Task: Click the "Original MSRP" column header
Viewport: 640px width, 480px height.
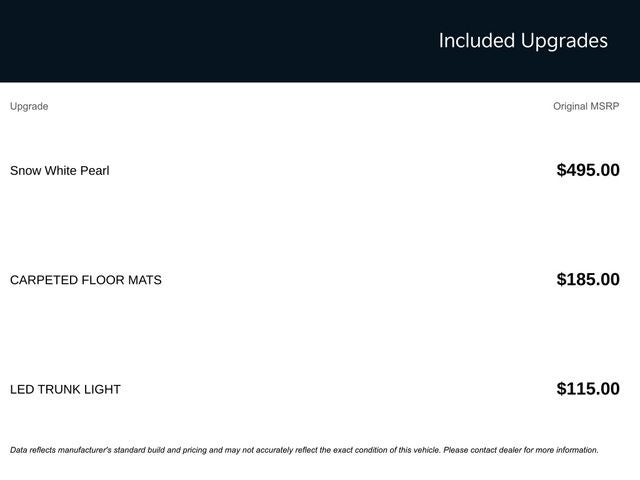Action: click(586, 106)
